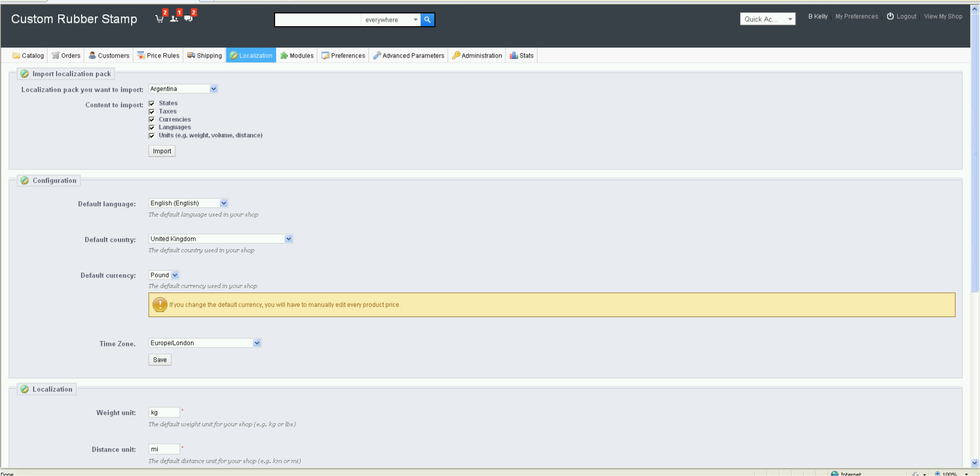Screen dimensions: 980x476
Task: Click the Orders cart icon in menu
Action: pos(55,55)
